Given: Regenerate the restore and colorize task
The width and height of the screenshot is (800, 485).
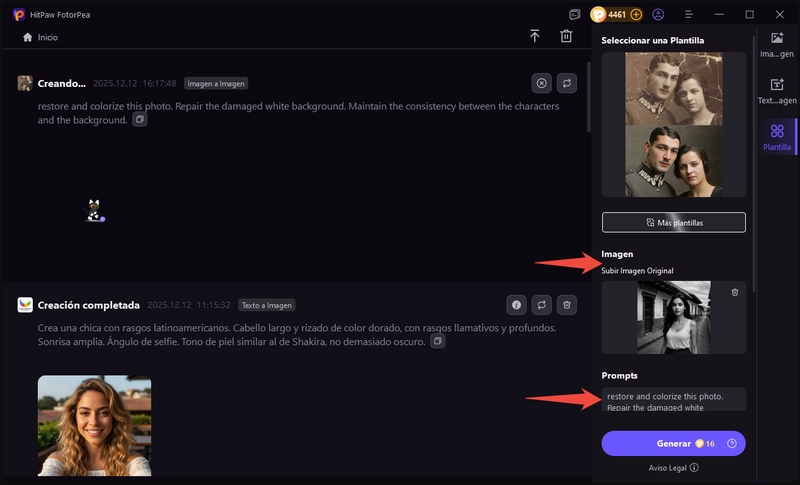Looking at the screenshot, I should [566, 84].
